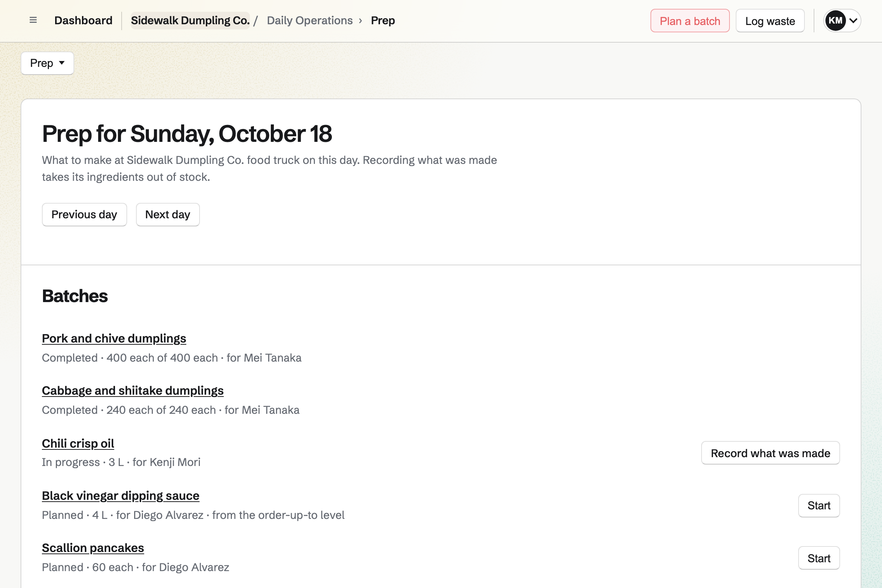The image size is (882, 588).
Task: Click the 'Prep for Sunday, October 18' heading
Action: pyautogui.click(x=187, y=133)
